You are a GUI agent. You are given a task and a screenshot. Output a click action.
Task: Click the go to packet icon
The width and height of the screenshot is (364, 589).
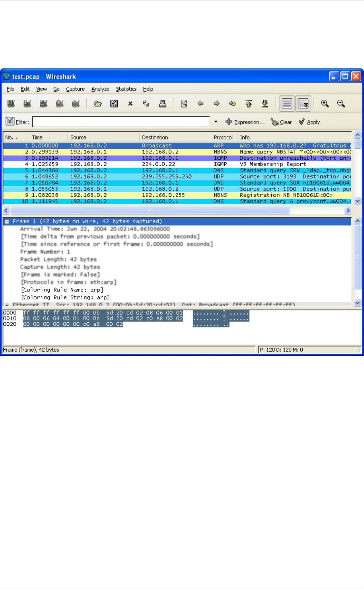(x=232, y=104)
